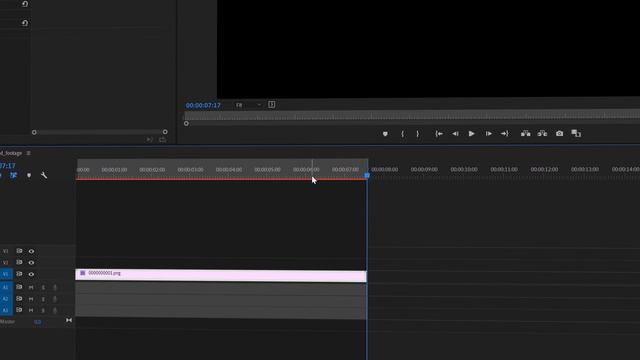Click the Program Monitor timecode 00:00:07:17
The height and width of the screenshot is (360, 640).
pos(203,105)
